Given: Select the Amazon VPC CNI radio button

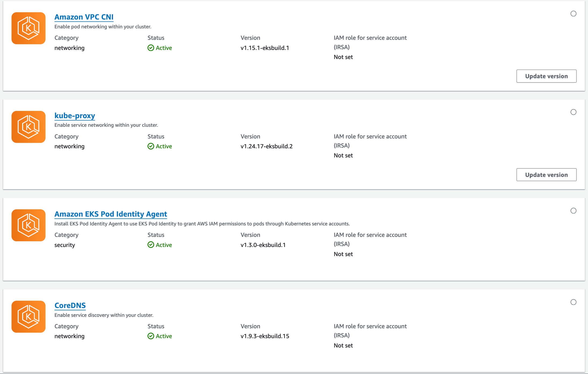Looking at the screenshot, I should (x=573, y=14).
